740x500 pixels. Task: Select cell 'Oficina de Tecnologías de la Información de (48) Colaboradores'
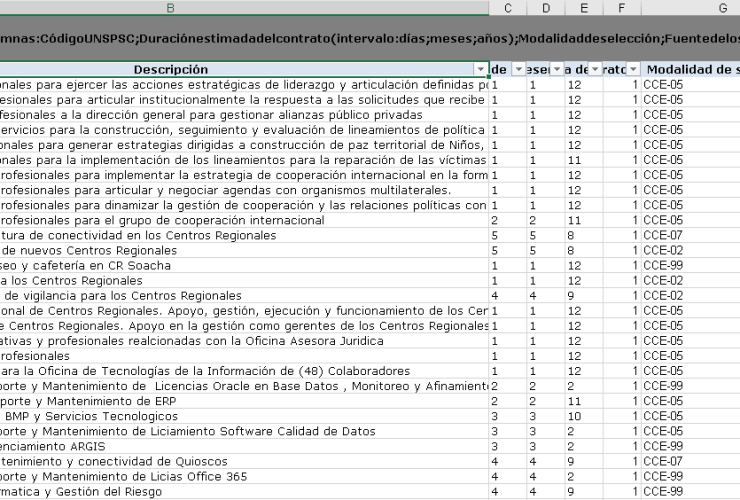click(244, 371)
